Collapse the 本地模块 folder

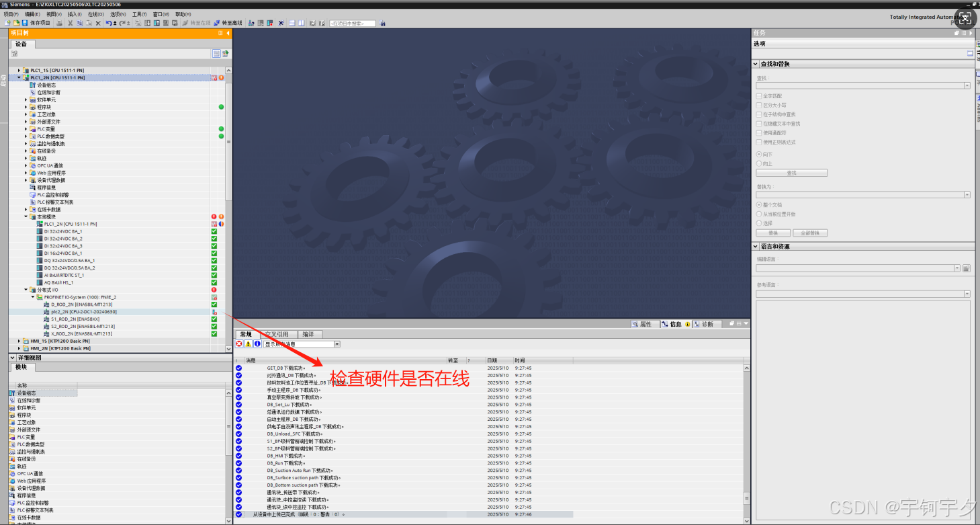pyautogui.click(x=26, y=216)
